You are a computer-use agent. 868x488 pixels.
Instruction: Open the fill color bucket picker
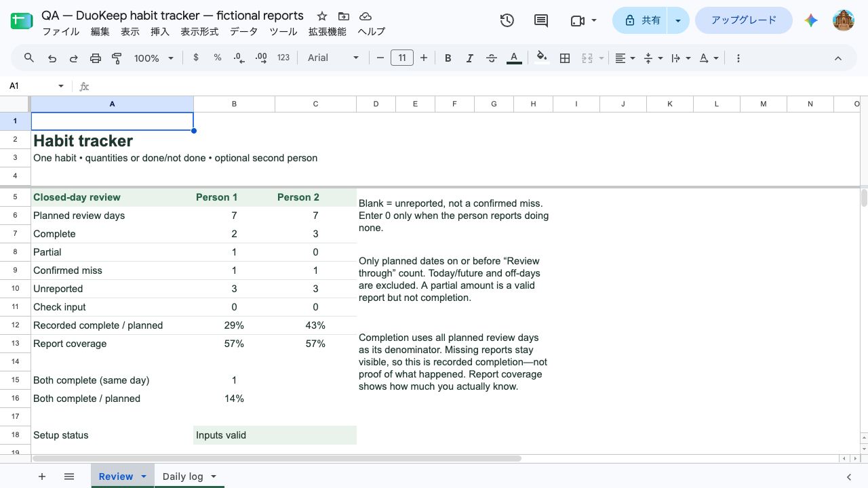541,58
